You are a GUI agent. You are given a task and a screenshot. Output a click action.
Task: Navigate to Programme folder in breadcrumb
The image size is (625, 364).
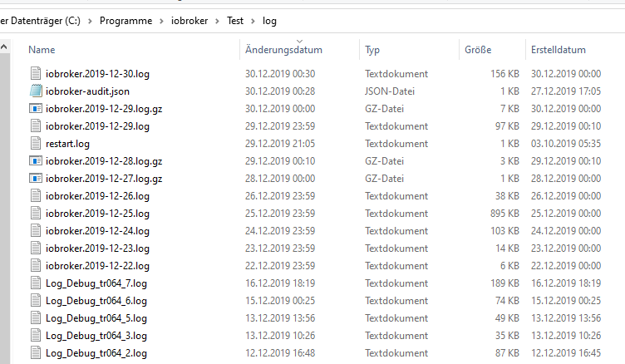click(126, 21)
